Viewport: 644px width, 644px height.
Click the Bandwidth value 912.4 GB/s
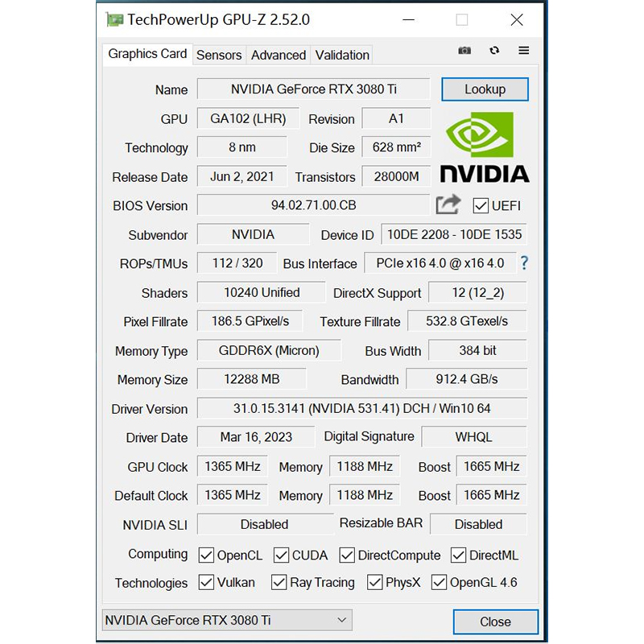pos(467,378)
